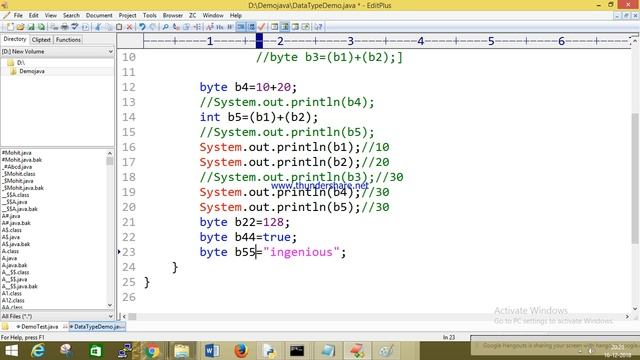
Task: Open the Tools menu
Action: click(149, 15)
